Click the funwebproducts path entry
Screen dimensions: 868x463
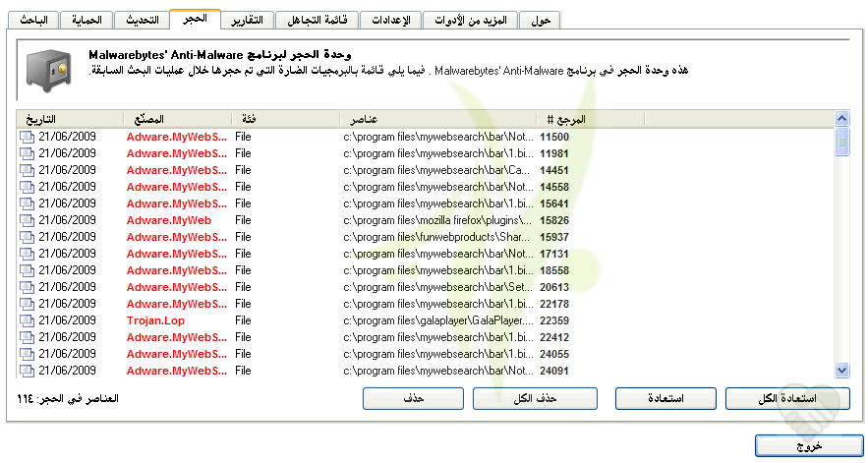[x=436, y=237]
